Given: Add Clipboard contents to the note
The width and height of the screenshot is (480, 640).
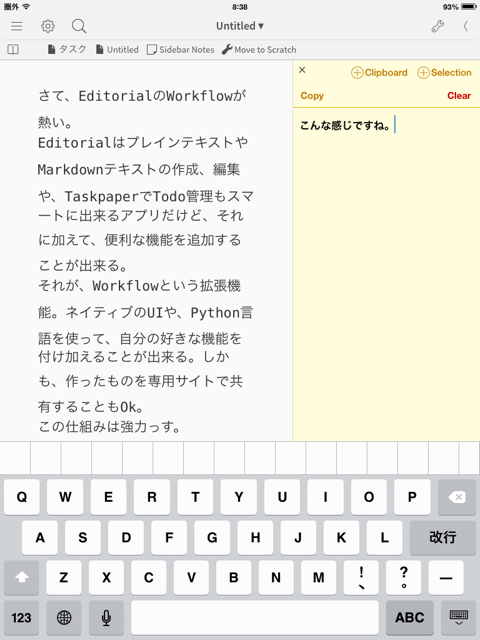Looking at the screenshot, I should click(x=379, y=73).
